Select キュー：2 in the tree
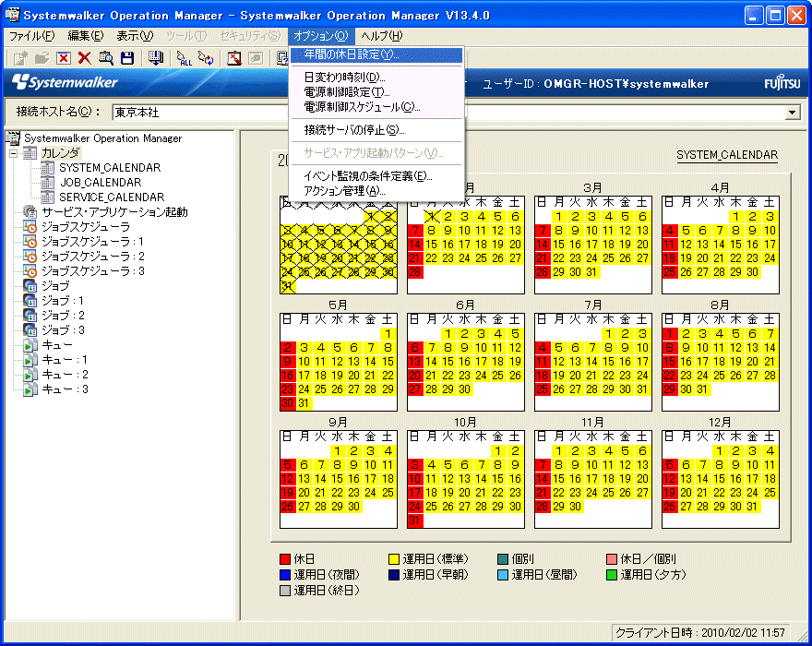Screen dimensions: 812x646 tap(65, 375)
